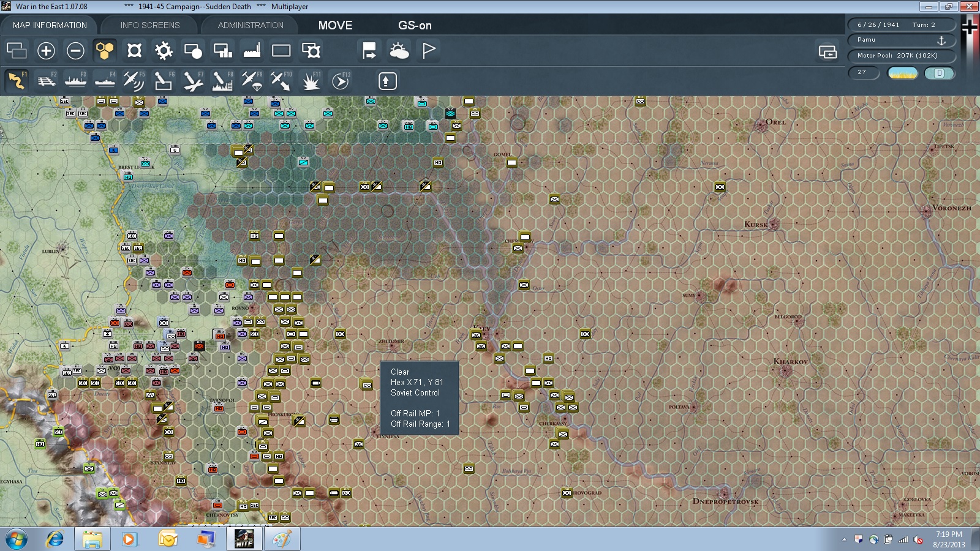Switch to War in the East taskbar button
Viewport: 980px width, 551px height.
(x=244, y=539)
